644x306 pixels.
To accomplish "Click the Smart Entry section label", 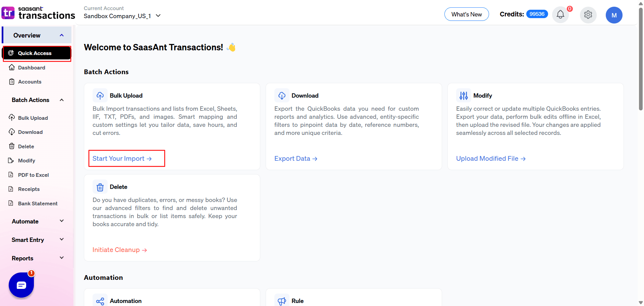I will point(28,240).
